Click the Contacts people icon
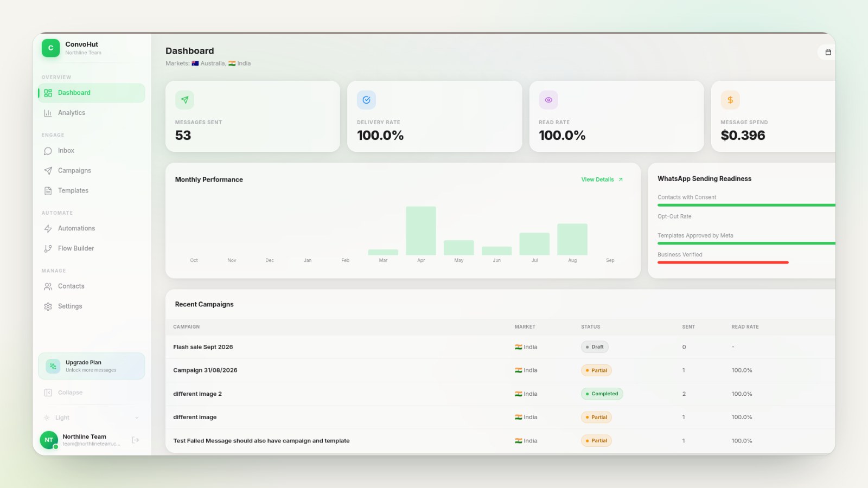 (x=48, y=286)
